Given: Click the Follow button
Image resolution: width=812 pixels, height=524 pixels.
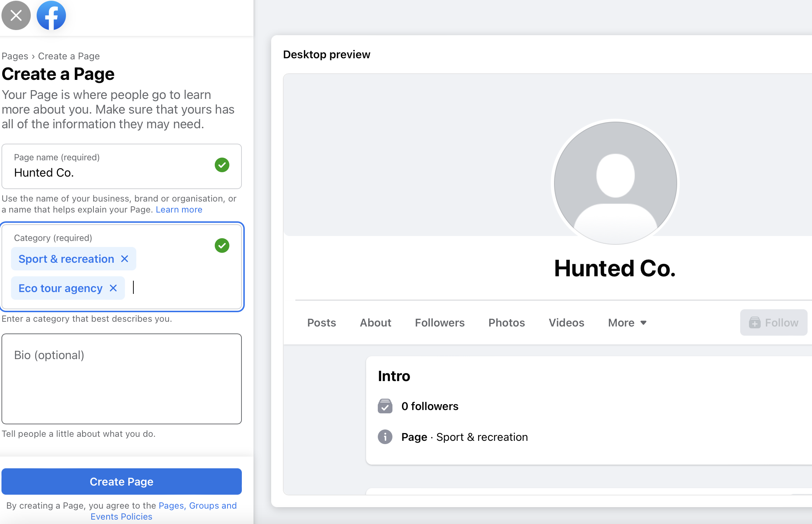Looking at the screenshot, I should (x=774, y=322).
